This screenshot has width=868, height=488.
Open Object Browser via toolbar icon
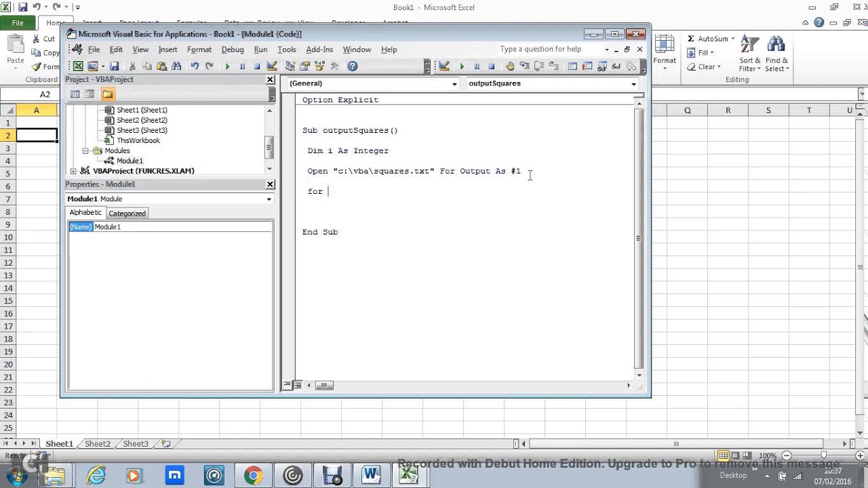319,66
